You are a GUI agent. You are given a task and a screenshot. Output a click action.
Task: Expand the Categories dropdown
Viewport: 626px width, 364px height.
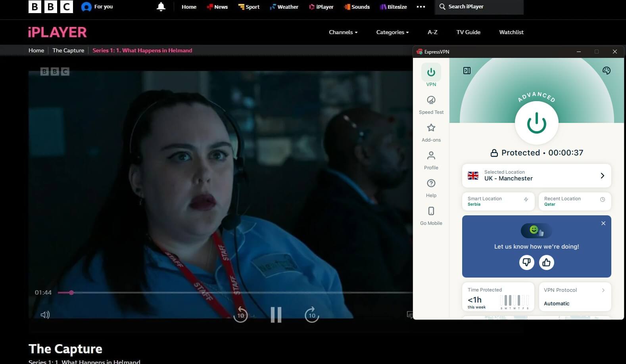coord(392,32)
